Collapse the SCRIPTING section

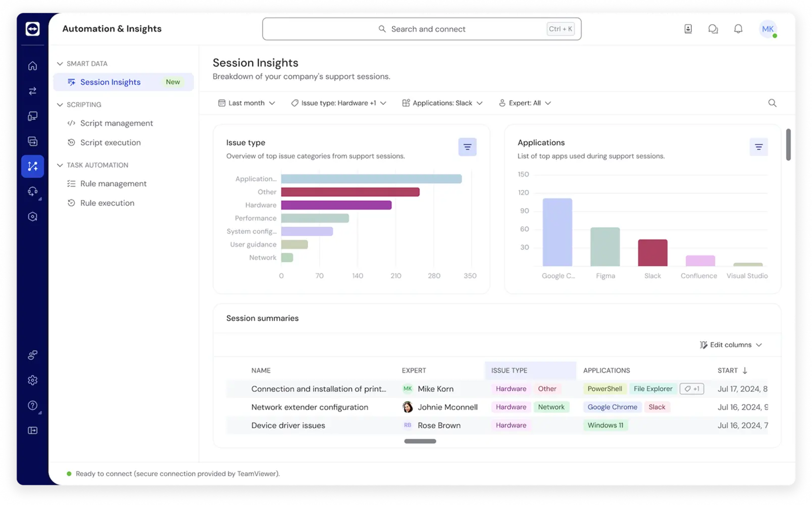pos(60,105)
